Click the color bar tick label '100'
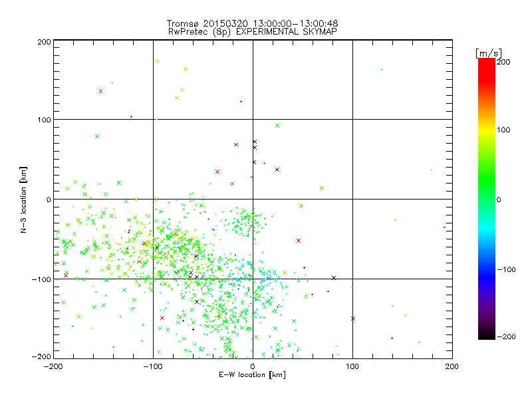The image size is (532, 399). tap(503, 130)
